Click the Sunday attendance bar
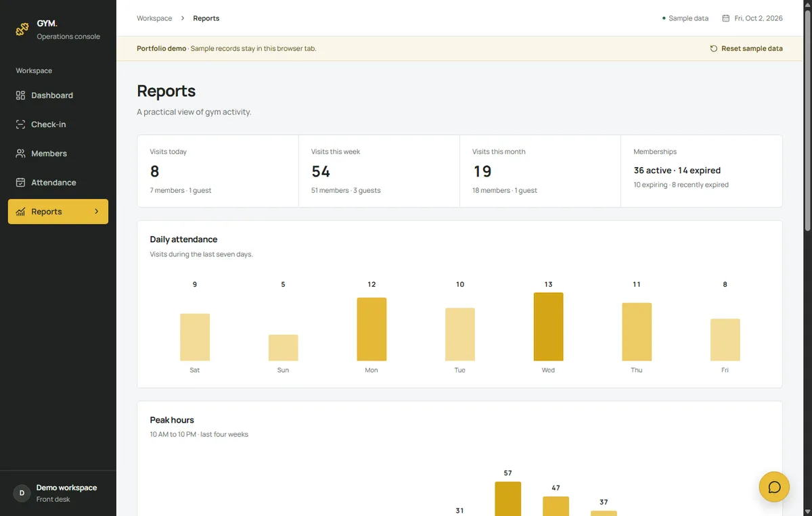The height and width of the screenshot is (516, 812). (283, 348)
